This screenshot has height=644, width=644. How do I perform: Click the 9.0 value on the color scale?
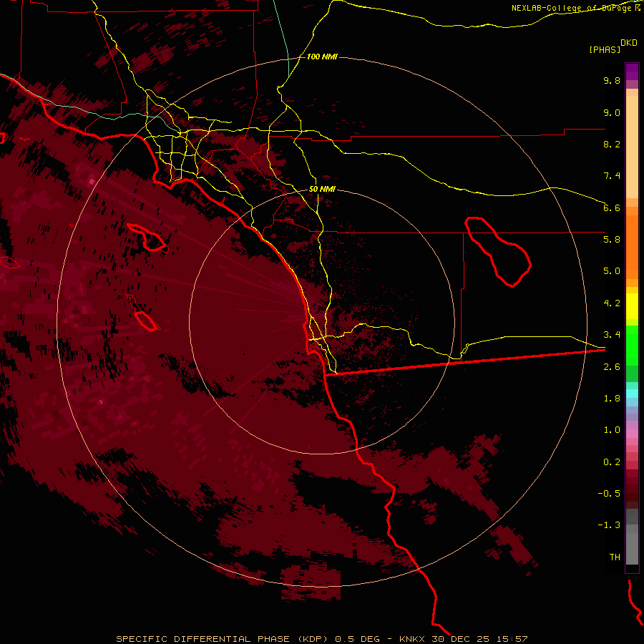(x=612, y=112)
